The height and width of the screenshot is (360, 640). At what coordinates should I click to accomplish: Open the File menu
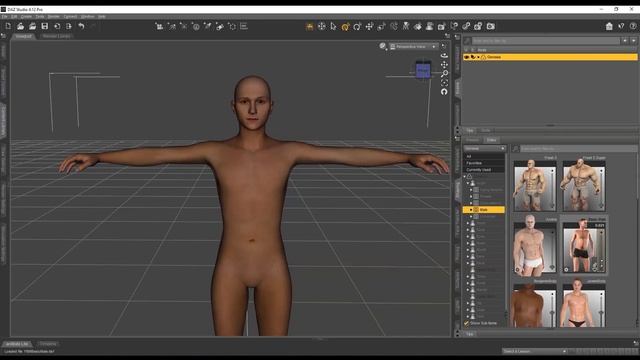tap(4, 17)
